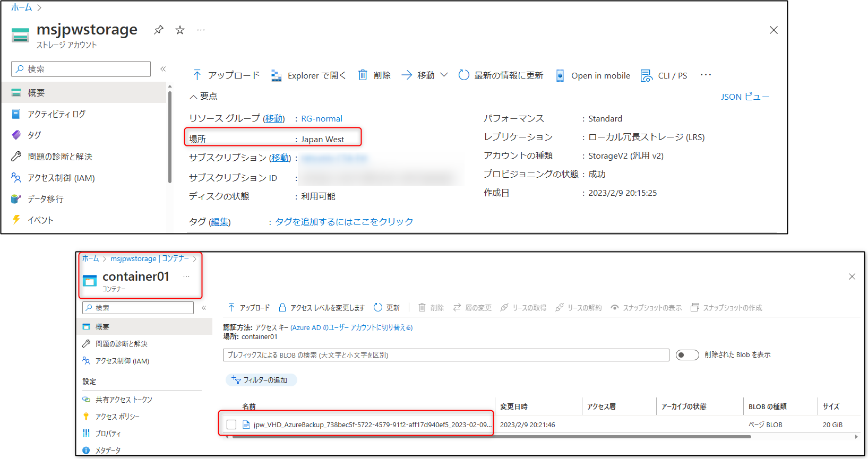The image size is (868, 459).
Task: Click the 移動 link beside リソース グループ
Action: 274,118
